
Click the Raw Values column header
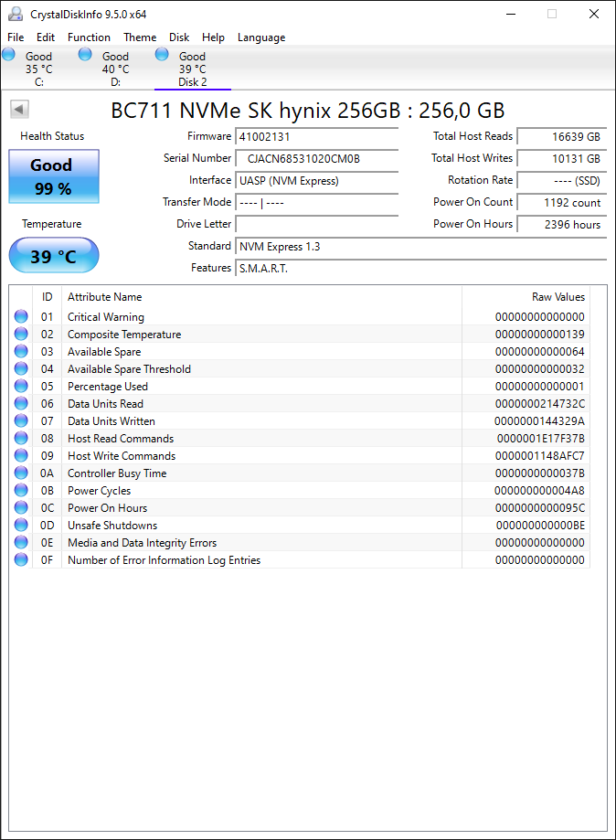[558, 297]
